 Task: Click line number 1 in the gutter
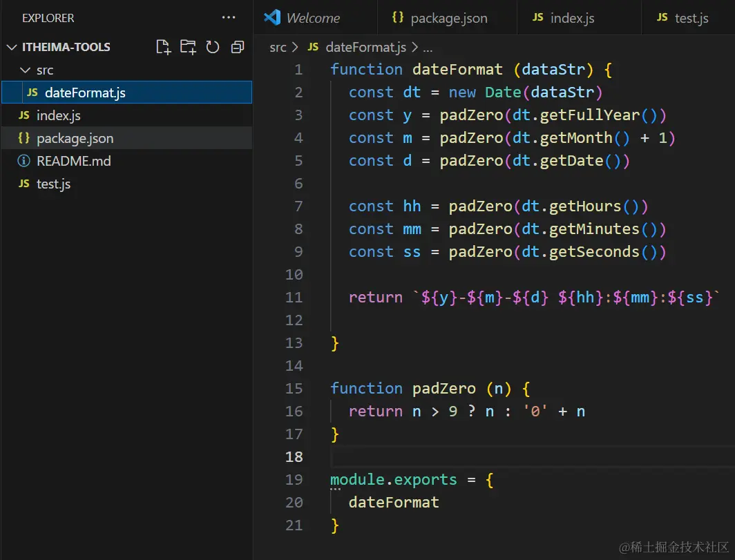[298, 70]
